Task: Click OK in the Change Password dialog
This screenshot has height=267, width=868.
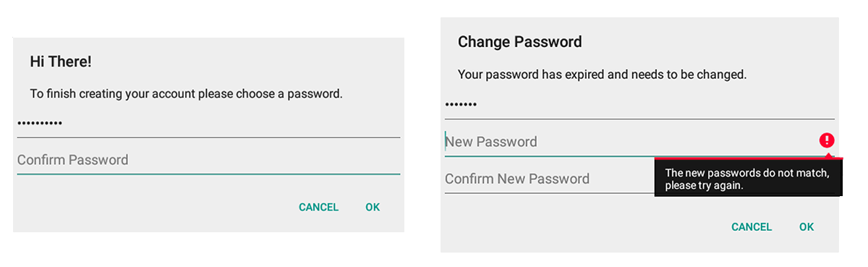Action: coord(807,226)
